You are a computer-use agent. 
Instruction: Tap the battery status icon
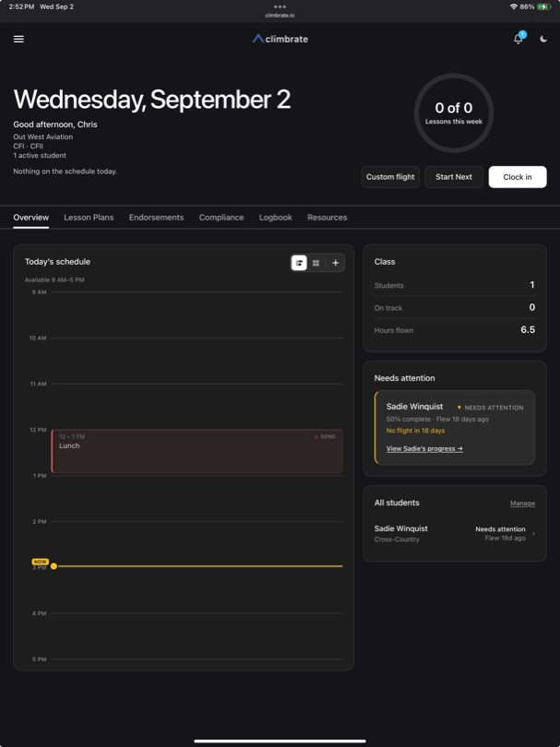pyautogui.click(x=543, y=6)
